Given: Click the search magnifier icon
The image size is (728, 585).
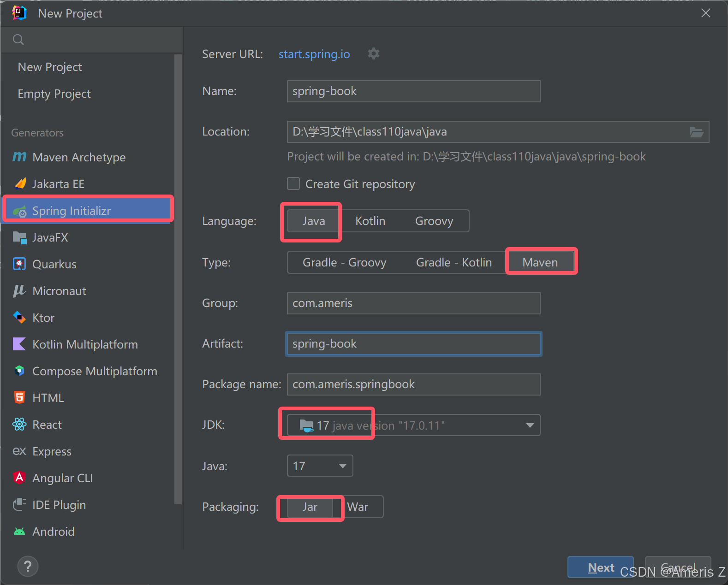Looking at the screenshot, I should pyautogui.click(x=18, y=40).
